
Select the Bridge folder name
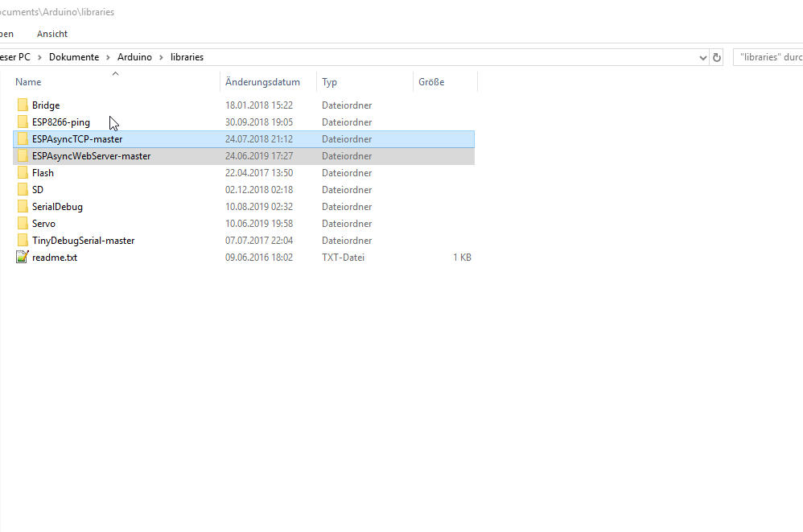[x=46, y=105]
